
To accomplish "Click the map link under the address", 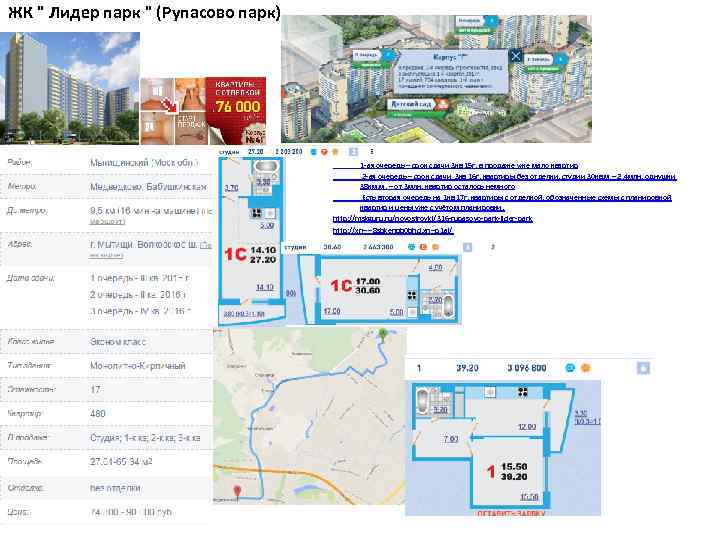I will point(107,255).
